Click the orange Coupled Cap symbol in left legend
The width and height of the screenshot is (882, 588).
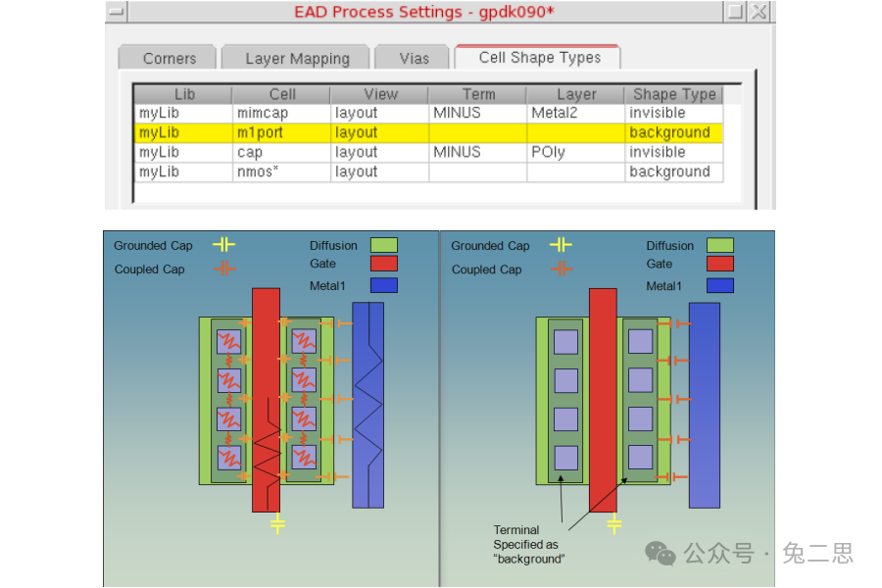(x=224, y=269)
